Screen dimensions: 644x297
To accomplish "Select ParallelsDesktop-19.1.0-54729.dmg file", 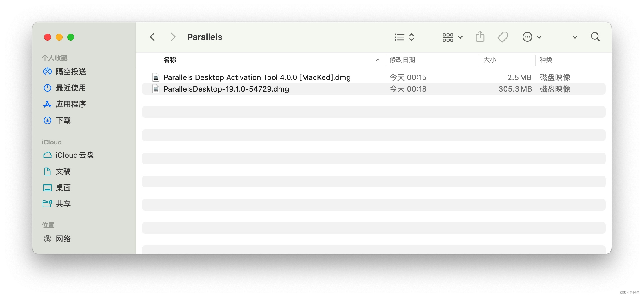I will [374, 89].
